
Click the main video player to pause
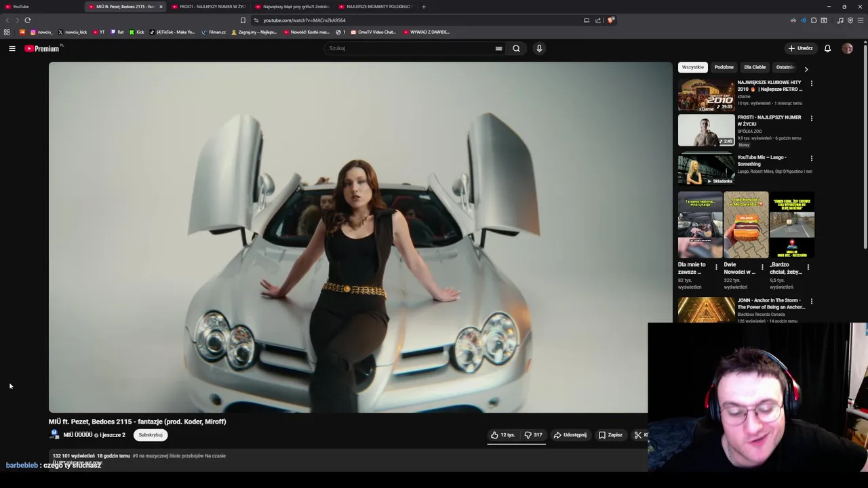[x=360, y=237]
